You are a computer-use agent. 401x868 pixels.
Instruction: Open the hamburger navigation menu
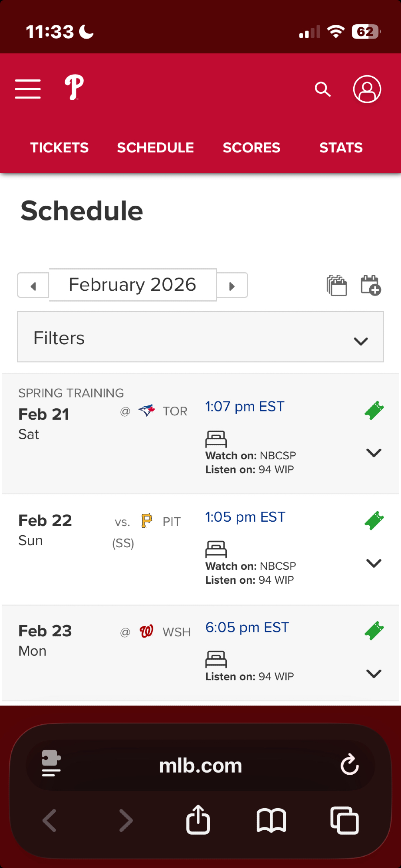pyautogui.click(x=28, y=89)
